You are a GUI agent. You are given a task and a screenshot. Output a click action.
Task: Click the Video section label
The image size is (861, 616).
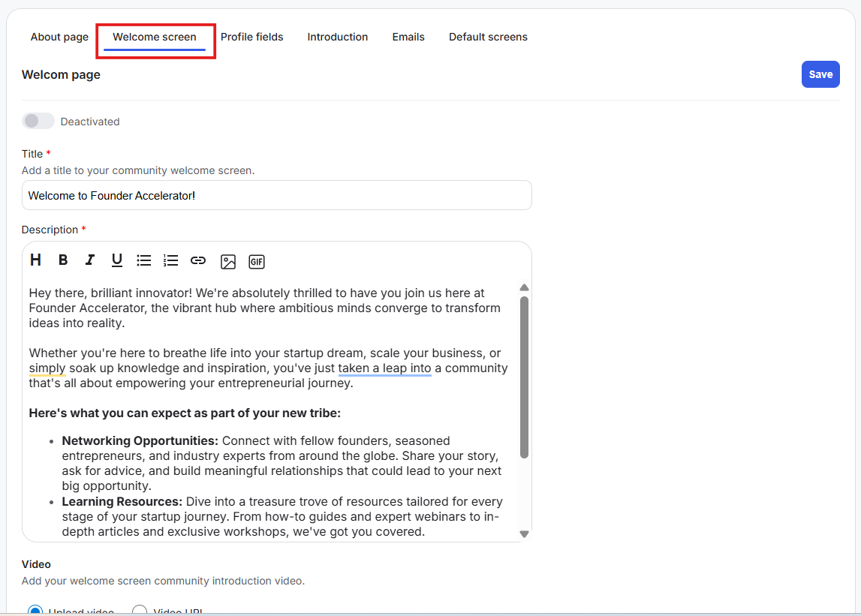pos(36,564)
